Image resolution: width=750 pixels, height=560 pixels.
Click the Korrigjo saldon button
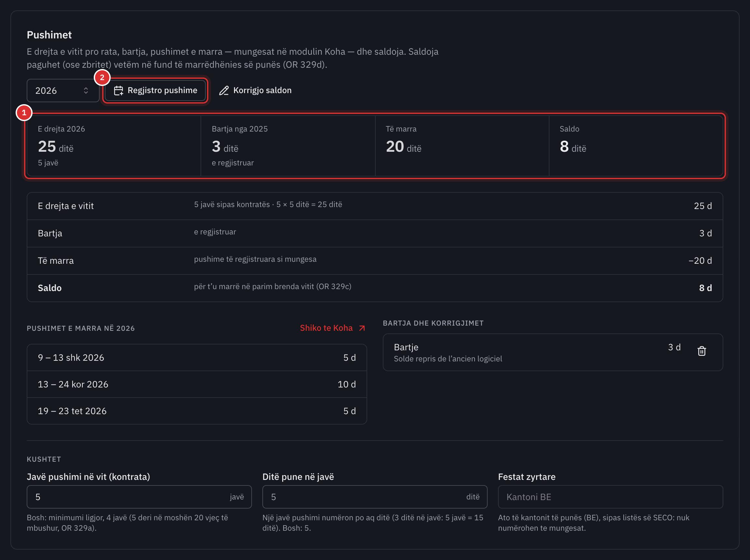[x=255, y=91]
